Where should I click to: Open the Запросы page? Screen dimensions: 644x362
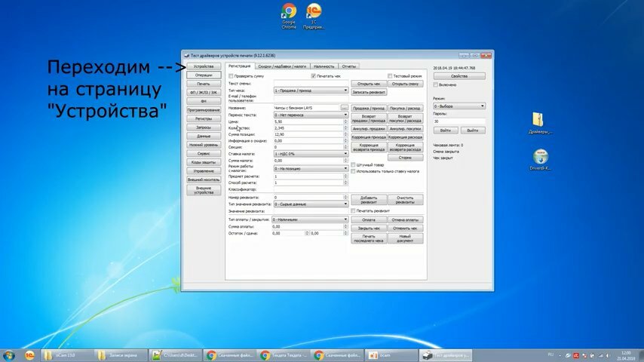(204, 127)
